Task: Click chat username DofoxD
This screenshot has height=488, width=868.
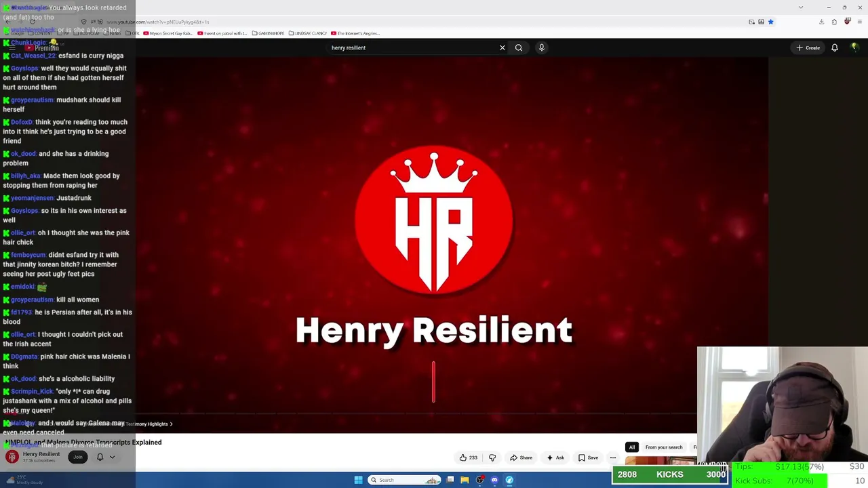Action: point(22,122)
